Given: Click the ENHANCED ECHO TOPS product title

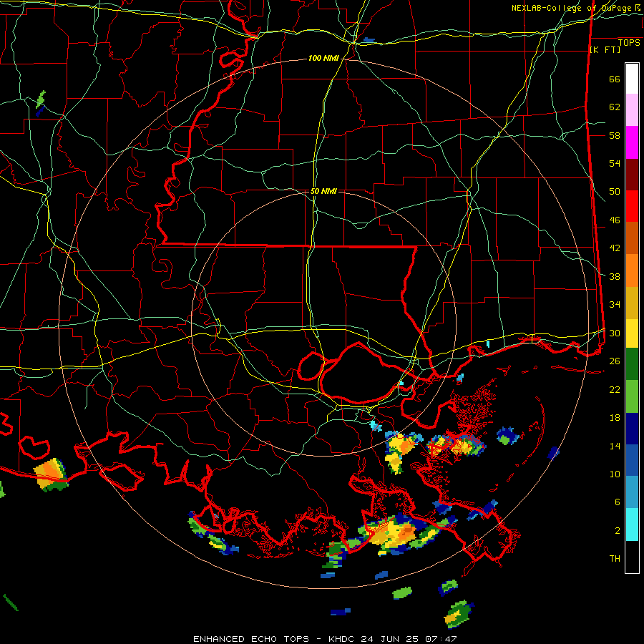Looking at the screenshot, I should tap(251, 639).
